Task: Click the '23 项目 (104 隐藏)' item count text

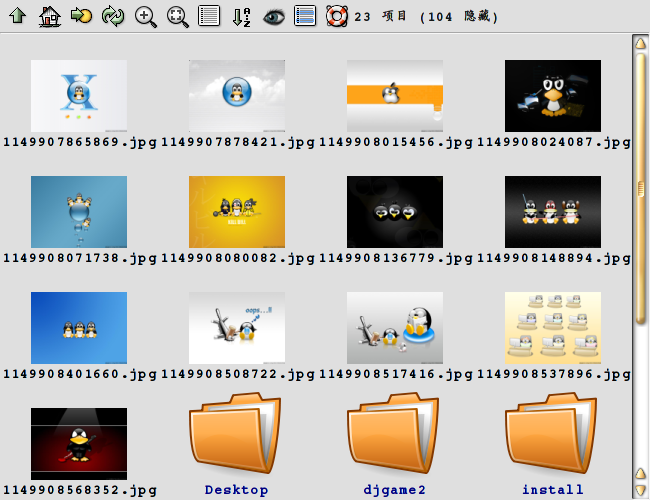Action: (426, 17)
